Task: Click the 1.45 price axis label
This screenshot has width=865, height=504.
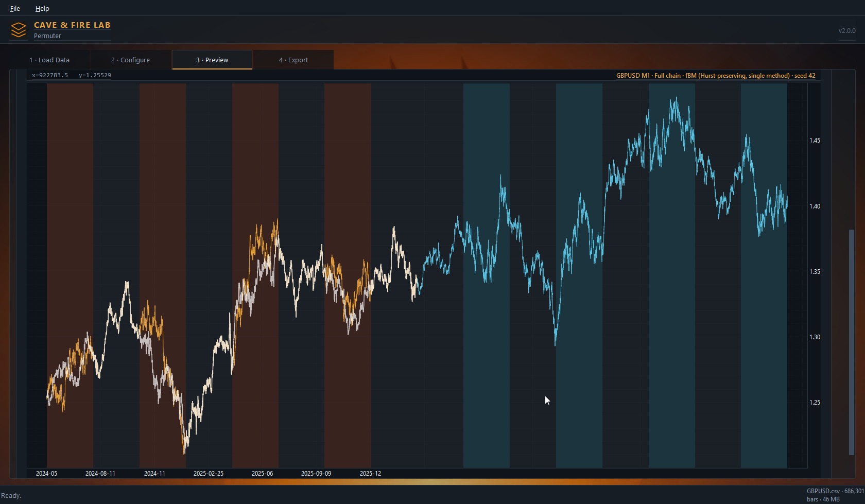Action: (x=815, y=141)
